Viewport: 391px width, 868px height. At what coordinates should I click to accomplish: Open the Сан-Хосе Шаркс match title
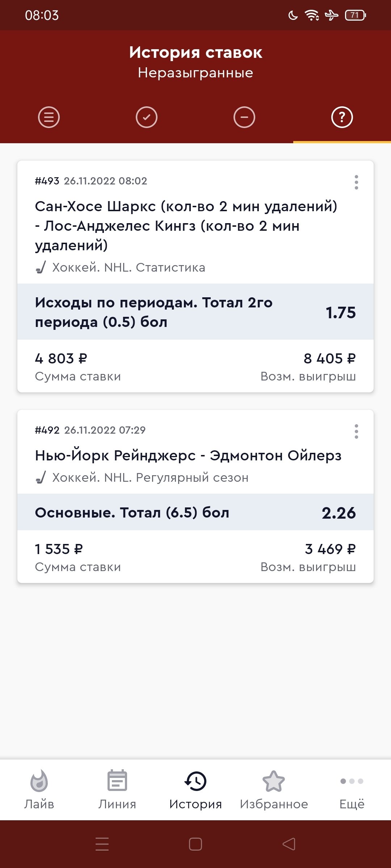[186, 226]
